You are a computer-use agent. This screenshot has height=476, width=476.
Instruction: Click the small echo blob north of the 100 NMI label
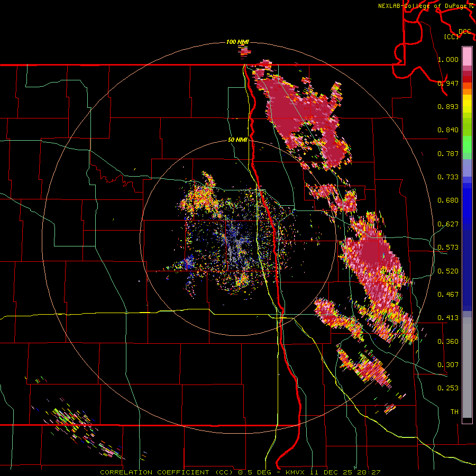[244, 51]
